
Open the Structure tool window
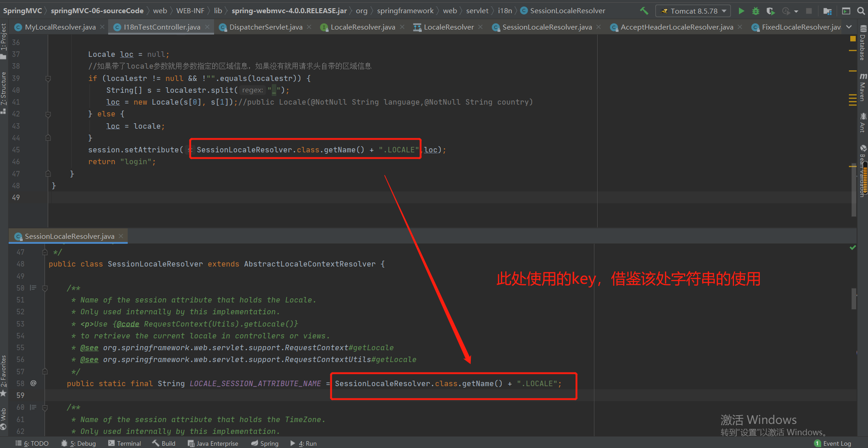pyautogui.click(x=4, y=92)
